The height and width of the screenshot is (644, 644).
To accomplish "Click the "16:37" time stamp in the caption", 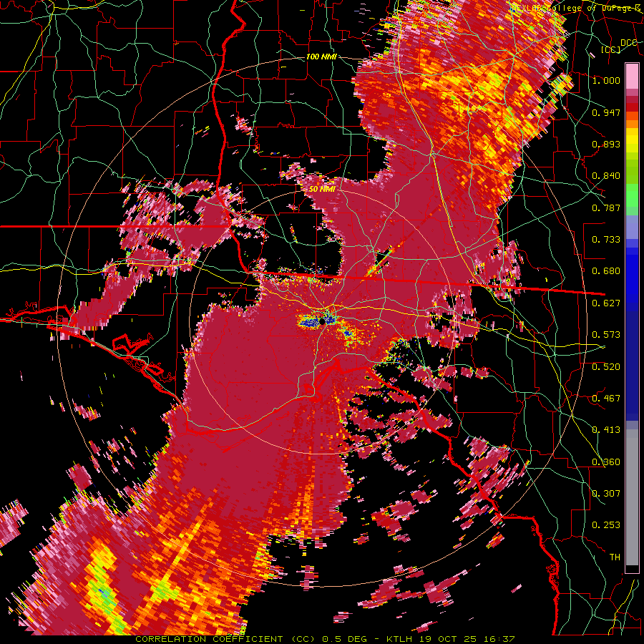I will coord(499,639).
